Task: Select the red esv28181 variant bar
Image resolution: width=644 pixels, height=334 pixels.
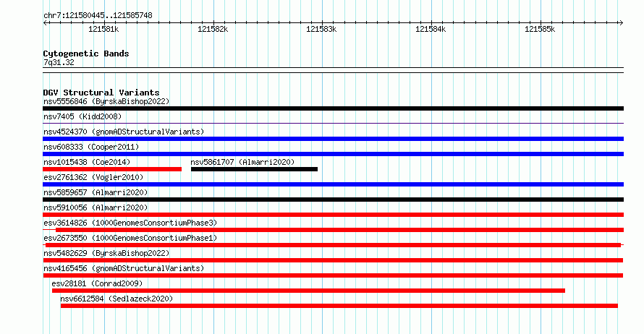Action: coord(308,291)
